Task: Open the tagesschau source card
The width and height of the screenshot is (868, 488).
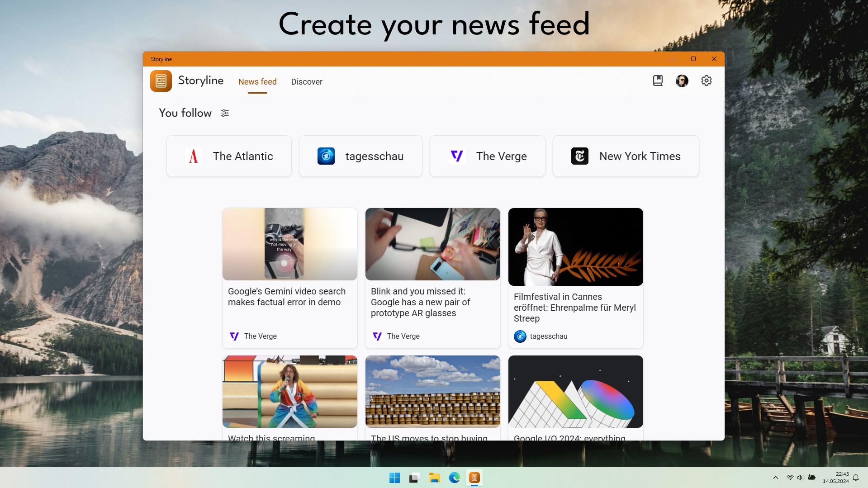Action: point(360,156)
